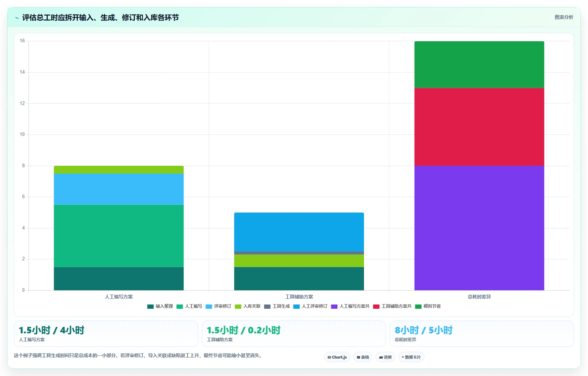The height and width of the screenshot is (376, 588).
Task: Click the 数据卡片 tag button
Action: click(411, 357)
